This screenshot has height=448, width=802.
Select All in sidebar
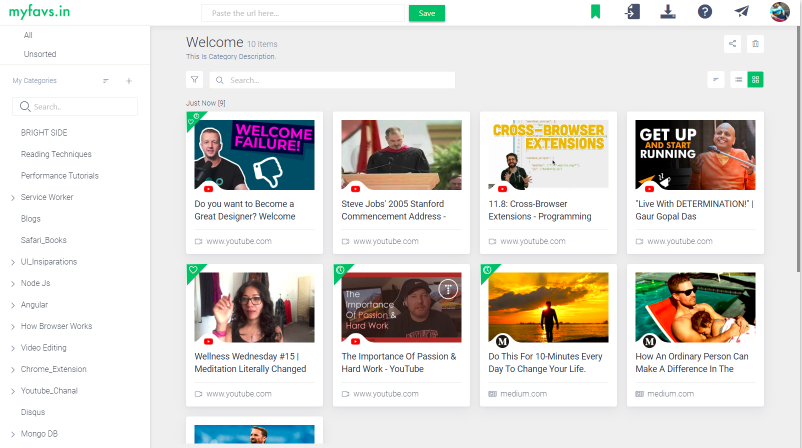(x=28, y=35)
